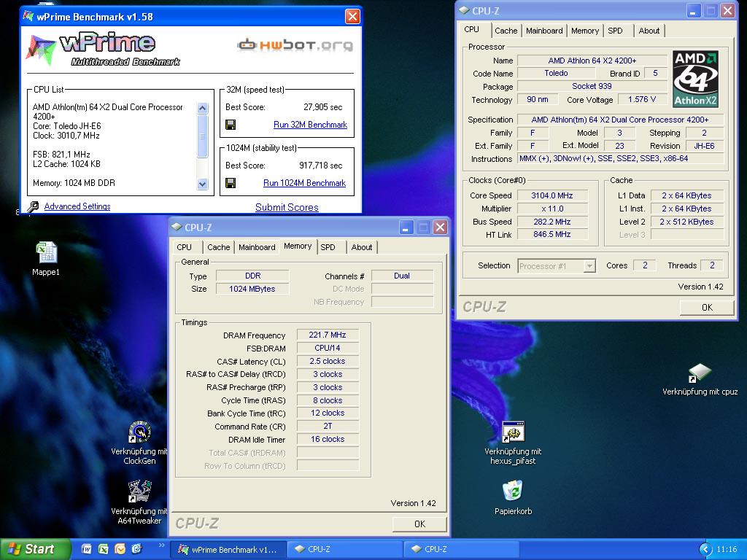Expand quick launch overflow chevron
This screenshot has width=747, height=560.
click(x=161, y=545)
